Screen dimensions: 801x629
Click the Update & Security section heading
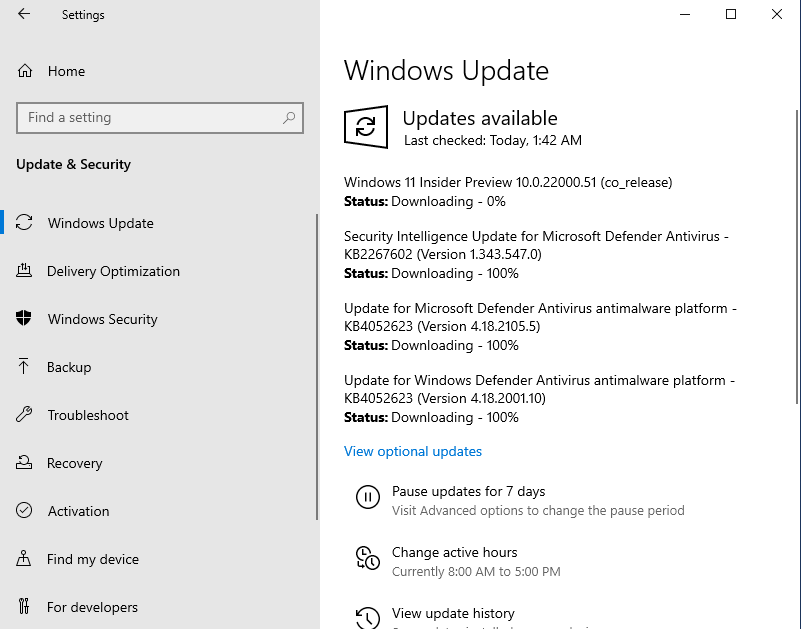[x=74, y=165]
